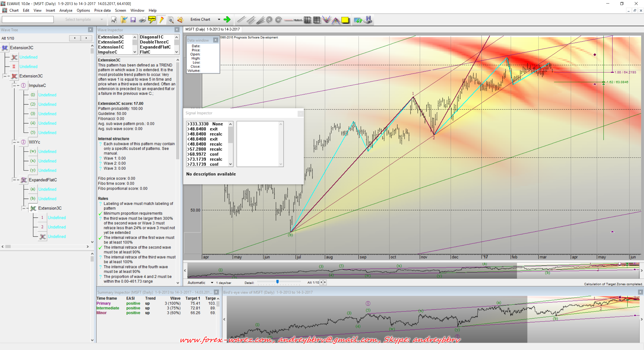Viewport: 644px width, 350px height.
Task: Collapse the ImpulseC tree node
Action: pyautogui.click(x=14, y=86)
